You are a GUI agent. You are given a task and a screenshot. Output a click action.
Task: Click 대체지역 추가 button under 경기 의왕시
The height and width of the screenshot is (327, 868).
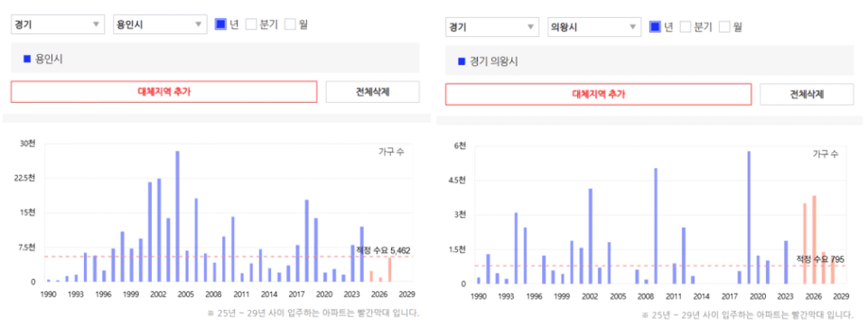(x=599, y=94)
